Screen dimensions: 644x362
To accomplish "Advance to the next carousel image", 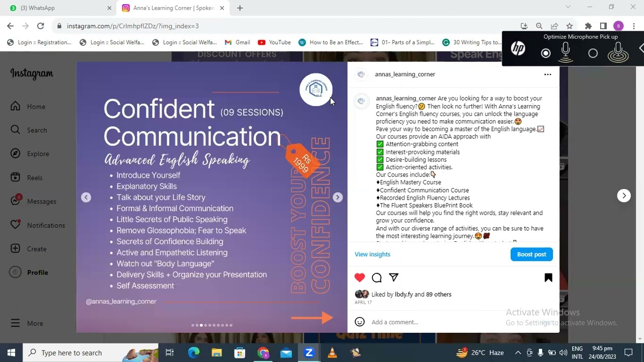I will pyautogui.click(x=338, y=198).
